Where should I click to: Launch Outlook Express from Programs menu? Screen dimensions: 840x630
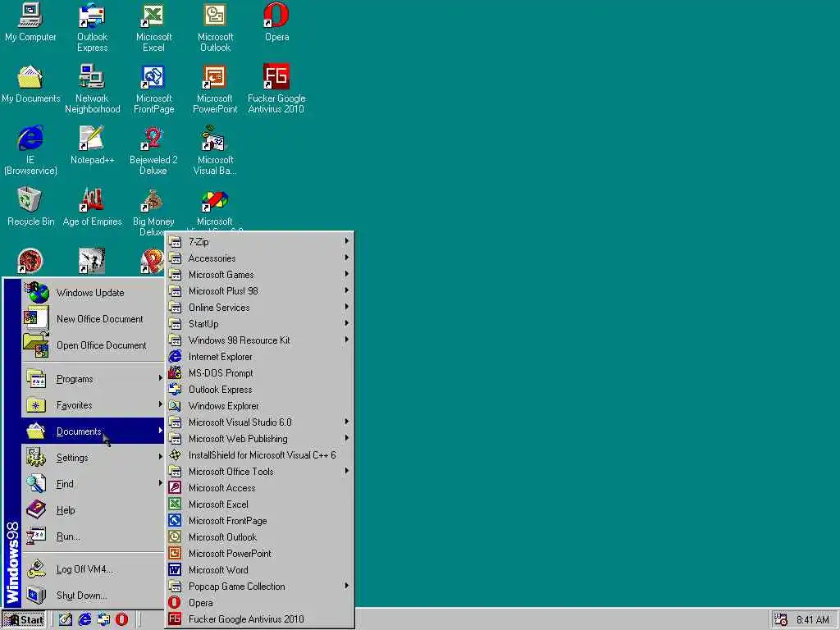tap(260, 390)
